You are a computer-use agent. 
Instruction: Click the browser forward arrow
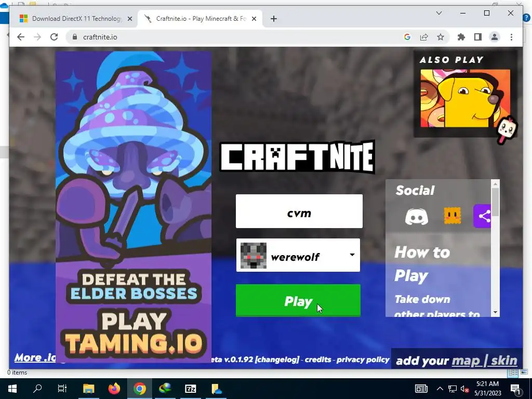click(x=37, y=37)
